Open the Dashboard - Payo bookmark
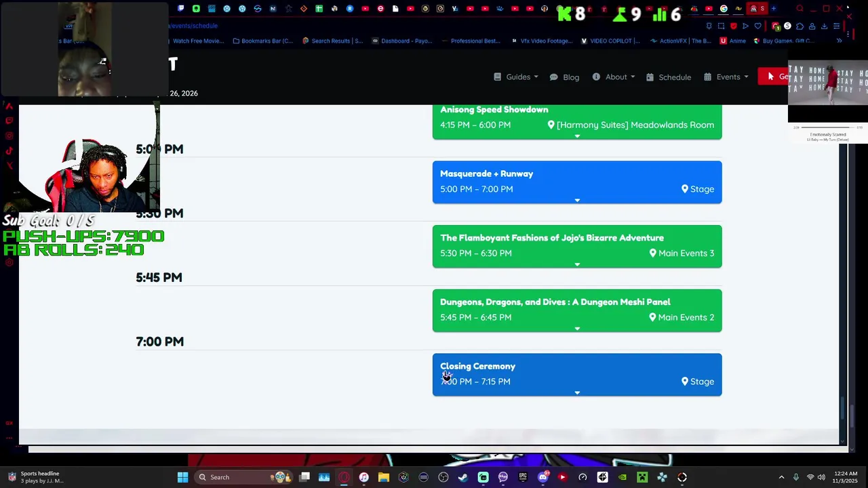This screenshot has width=868, height=488. pos(401,41)
